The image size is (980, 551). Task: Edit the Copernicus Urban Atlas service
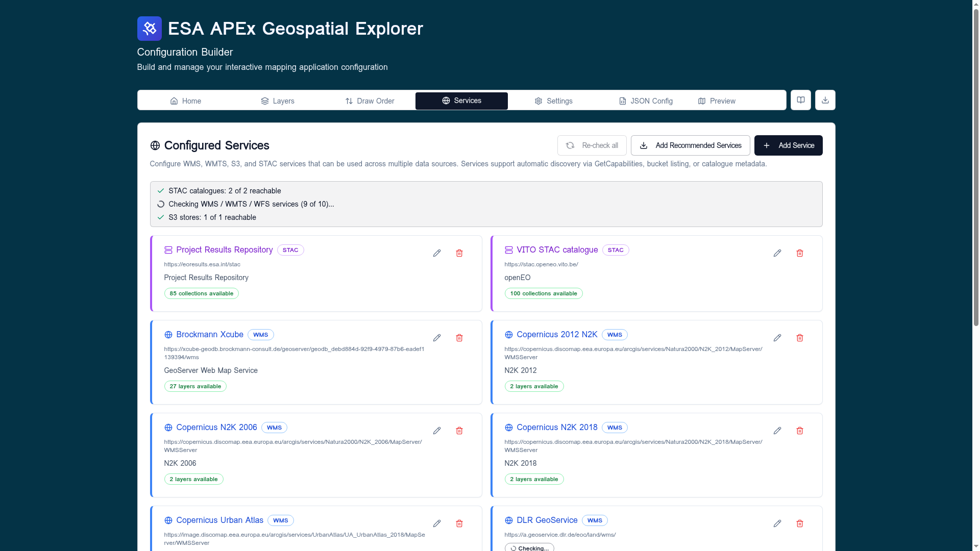click(x=437, y=524)
